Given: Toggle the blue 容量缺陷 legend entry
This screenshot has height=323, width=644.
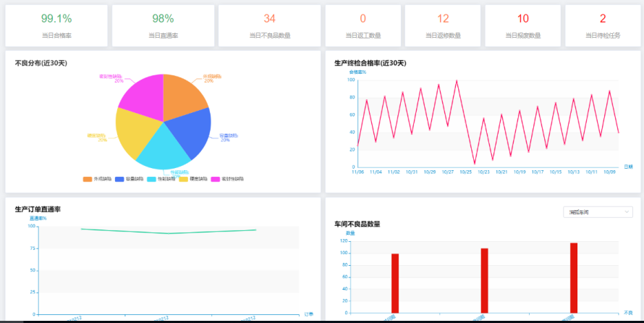Looking at the screenshot, I should 124,178.
